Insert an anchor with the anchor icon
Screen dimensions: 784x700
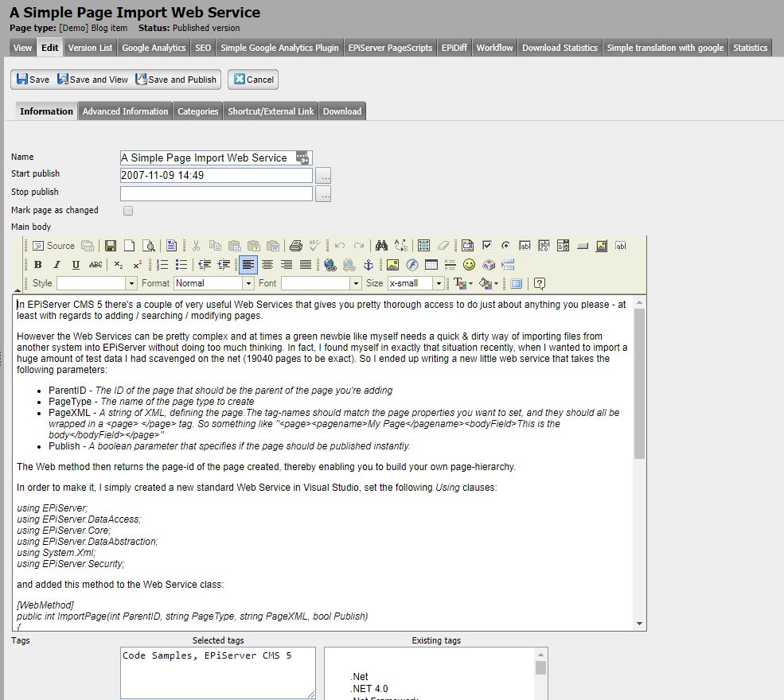pyautogui.click(x=368, y=263)
